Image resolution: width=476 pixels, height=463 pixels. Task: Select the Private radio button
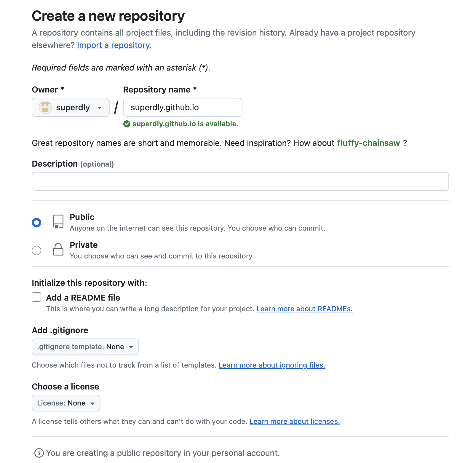pos(36,250)
